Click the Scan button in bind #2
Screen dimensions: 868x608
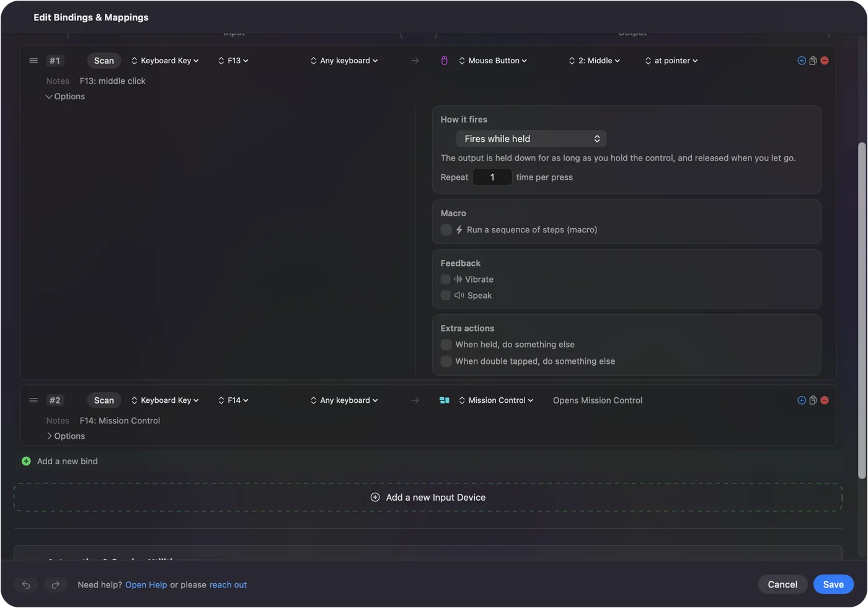pyautogui.click(x=104, y=400)
